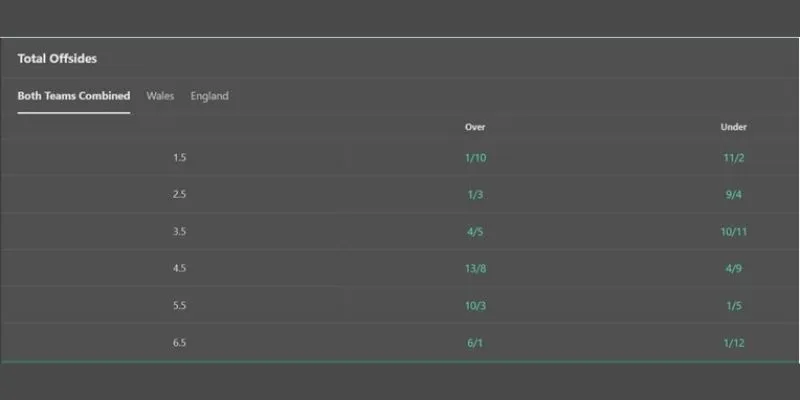Image resolution: width=800 pixels, height=400 pixels.
Task: Click Under 5.5 odds 1/5
Action: tap(733, 306)
